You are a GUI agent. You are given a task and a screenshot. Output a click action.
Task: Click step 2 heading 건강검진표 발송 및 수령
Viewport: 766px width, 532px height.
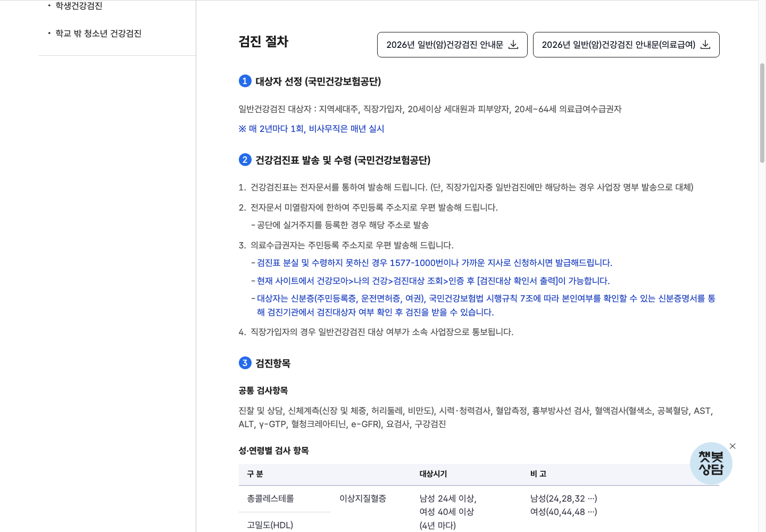click(x=343, y=160)
